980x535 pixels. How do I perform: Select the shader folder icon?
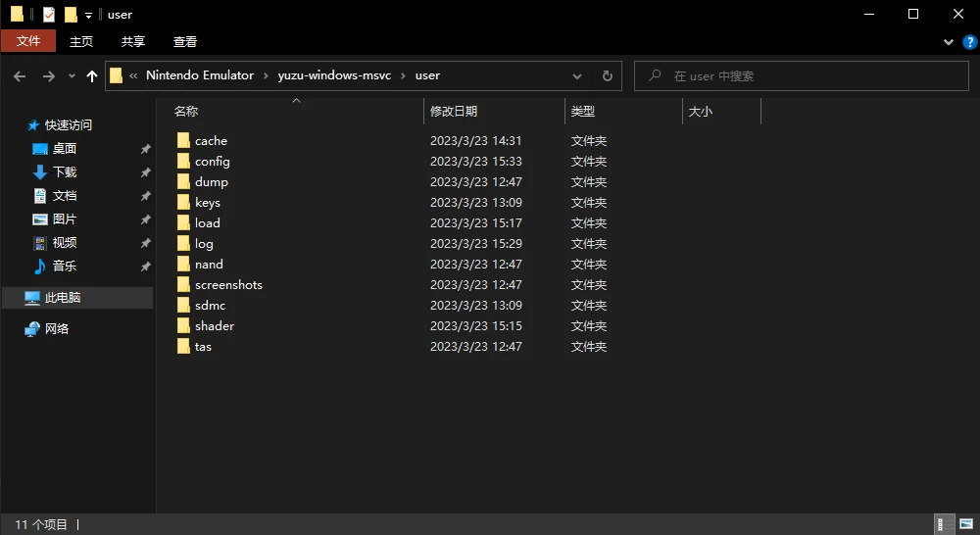pyautogui.click(x=183, y=326)
